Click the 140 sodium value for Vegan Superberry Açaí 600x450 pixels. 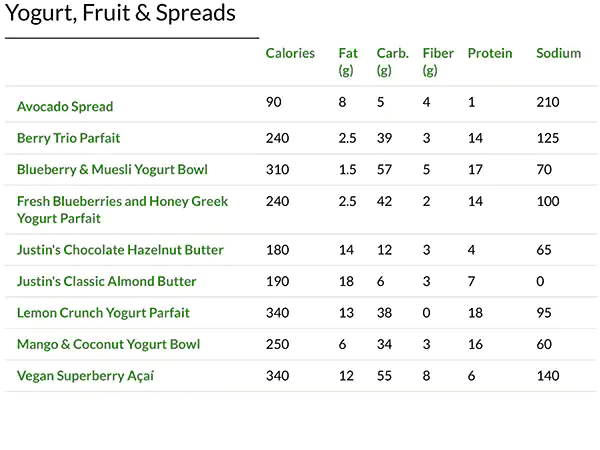[547, 376]
